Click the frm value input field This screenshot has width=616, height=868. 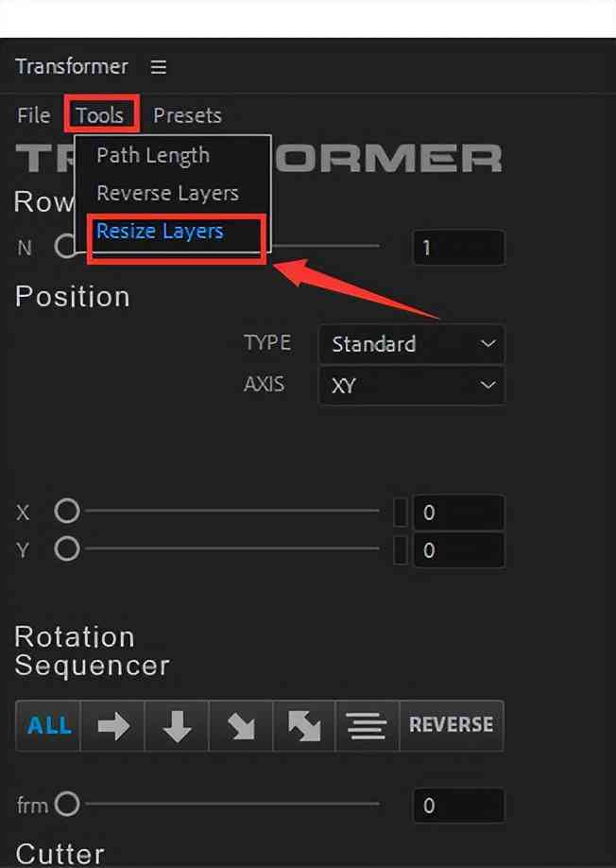coord(458,805)
